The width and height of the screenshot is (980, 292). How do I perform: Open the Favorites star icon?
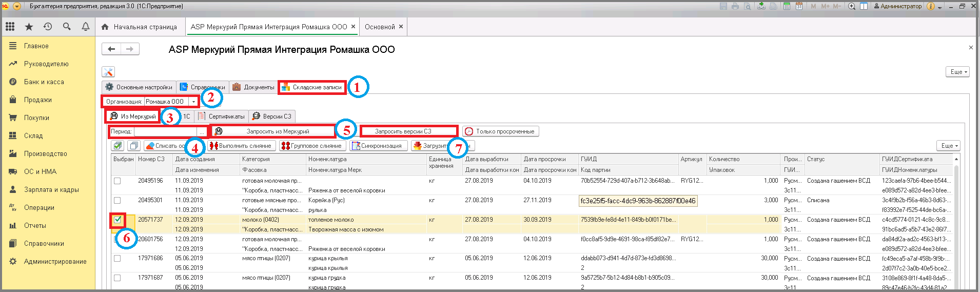click(x=29, y=27)
